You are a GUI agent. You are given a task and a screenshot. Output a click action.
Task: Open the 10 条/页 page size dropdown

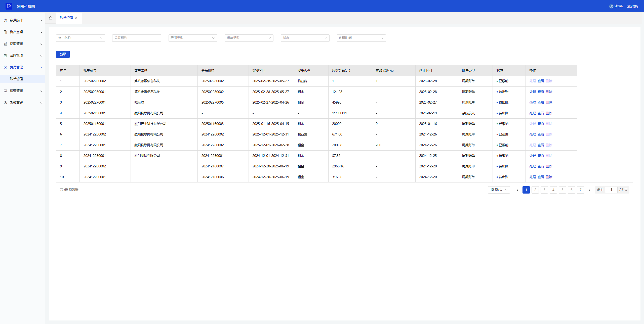coord(499,190)
